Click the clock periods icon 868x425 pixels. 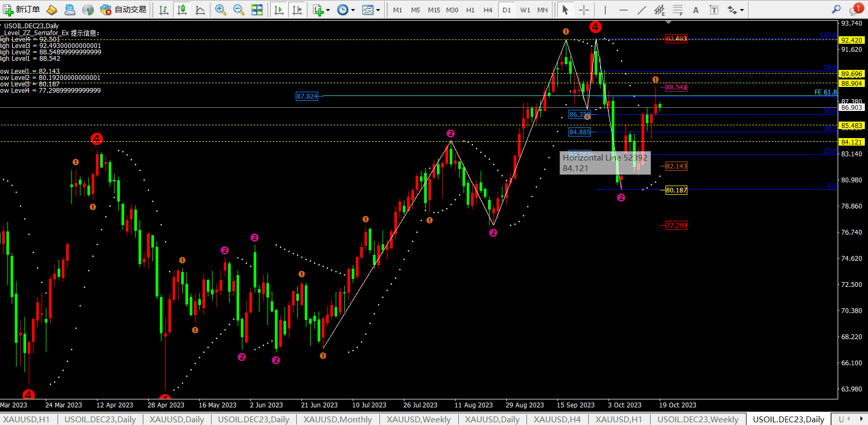(343, 10)
